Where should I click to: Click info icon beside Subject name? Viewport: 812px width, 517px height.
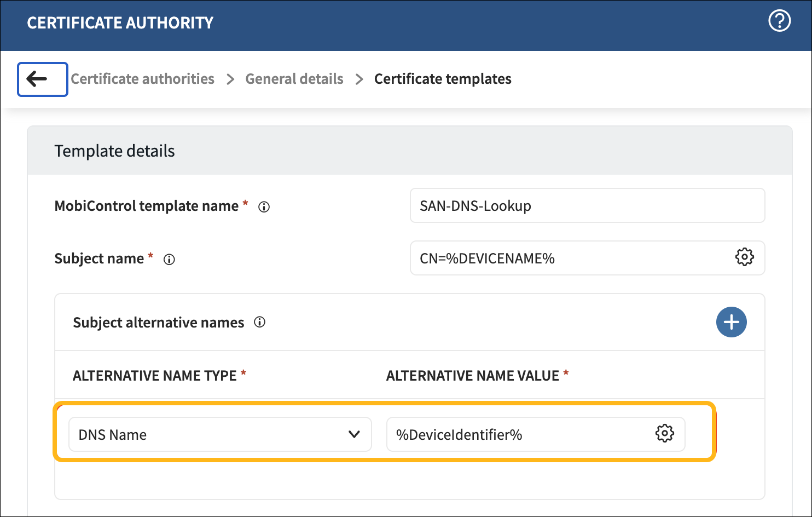coord(169,260)
